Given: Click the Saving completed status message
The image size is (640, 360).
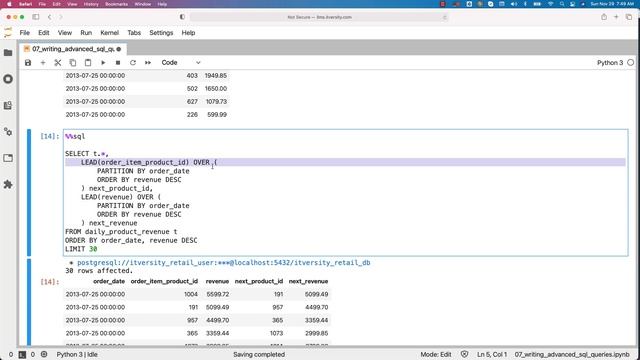Looking at the screenshot, I should tap(259, 355).
